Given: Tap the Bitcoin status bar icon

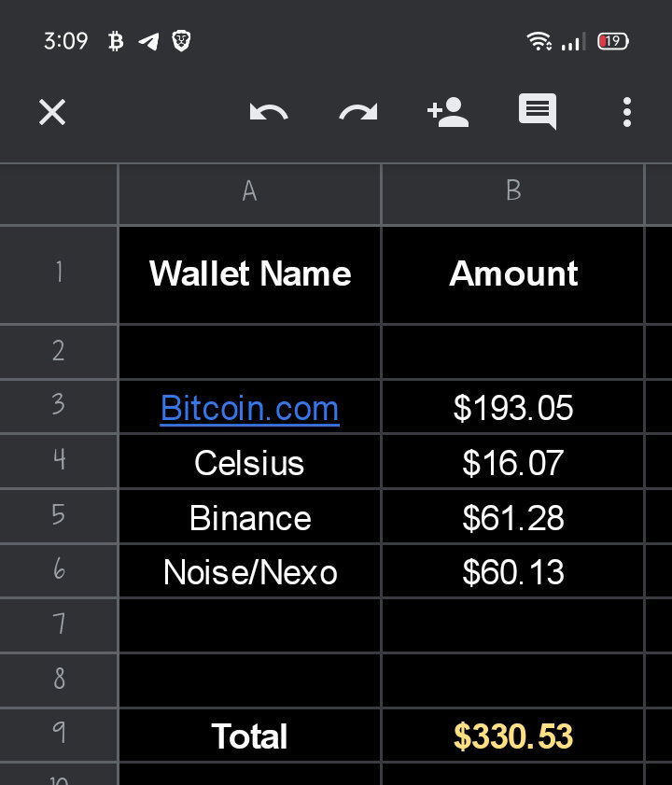Looking at the screenshot, I should tap(116, 41).
